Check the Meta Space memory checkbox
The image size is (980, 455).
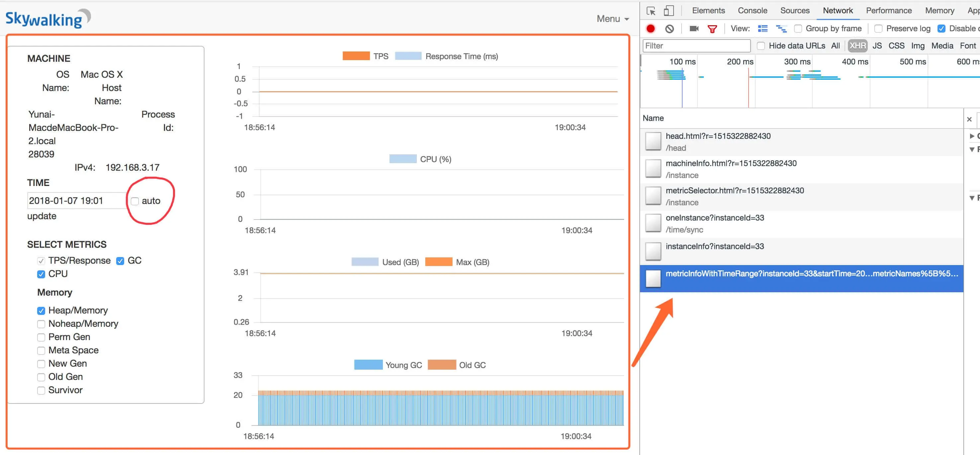41,350
